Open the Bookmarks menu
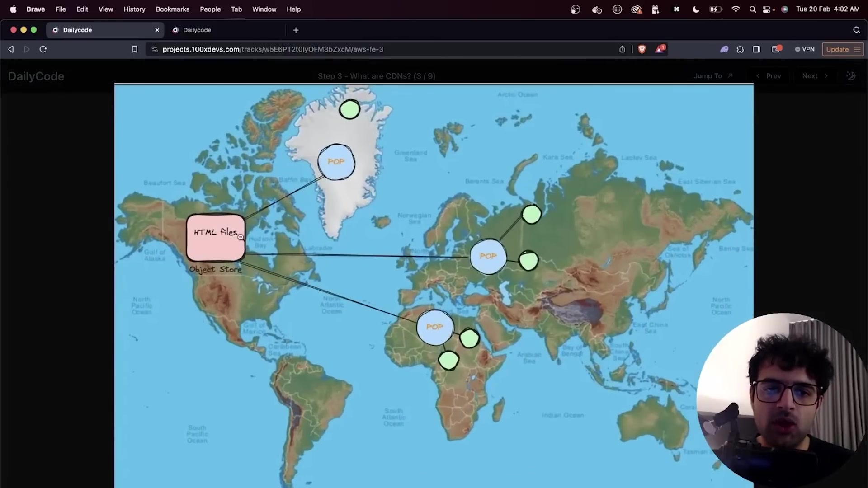868x488 pixels. (172, 9)
